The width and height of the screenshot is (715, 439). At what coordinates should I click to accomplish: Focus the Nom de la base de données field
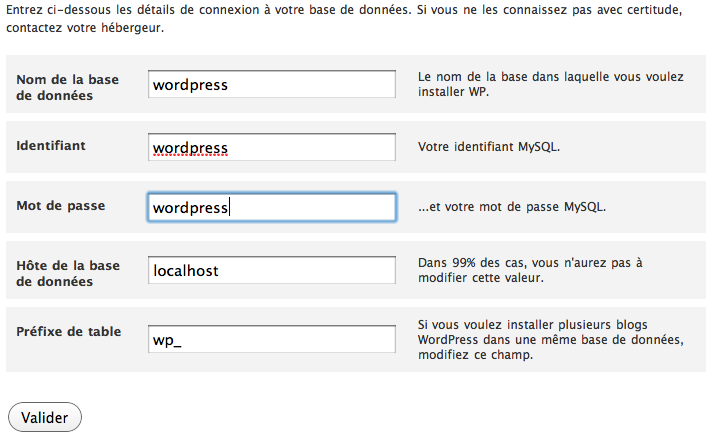(x=272, y=84)
